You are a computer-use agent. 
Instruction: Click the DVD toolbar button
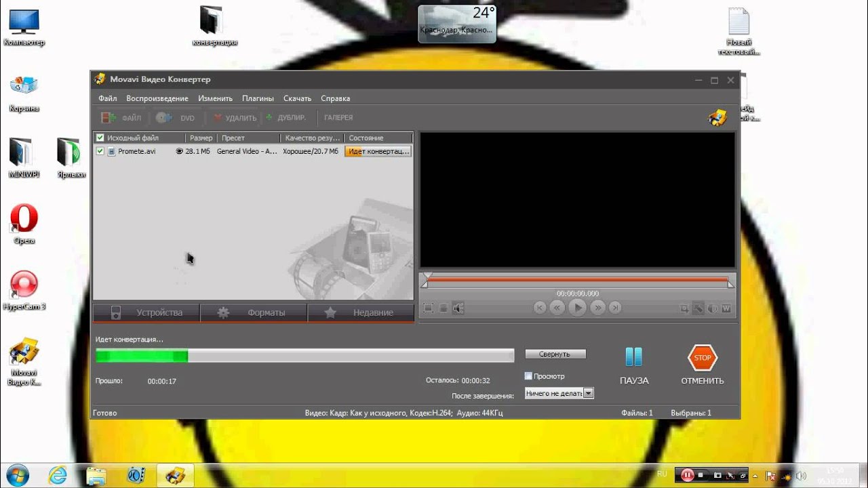pyautogui.click(x=175, y=118)
